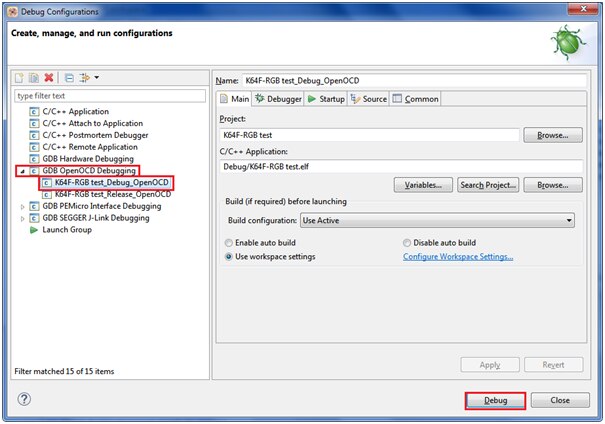This screenshot has width=605, height=424.
Task: Select C/C++ Attach to Application item
Action: coord(93,123)
